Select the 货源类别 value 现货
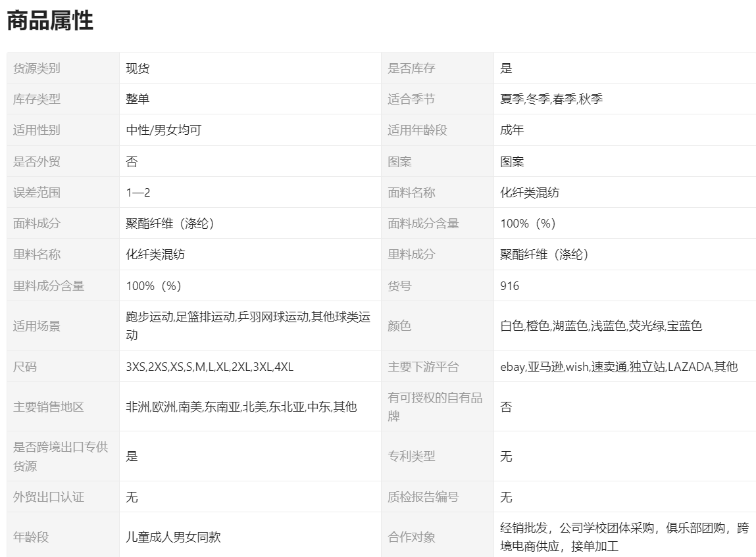This screenshot has height=557, width=756. [x=138, y=68]
